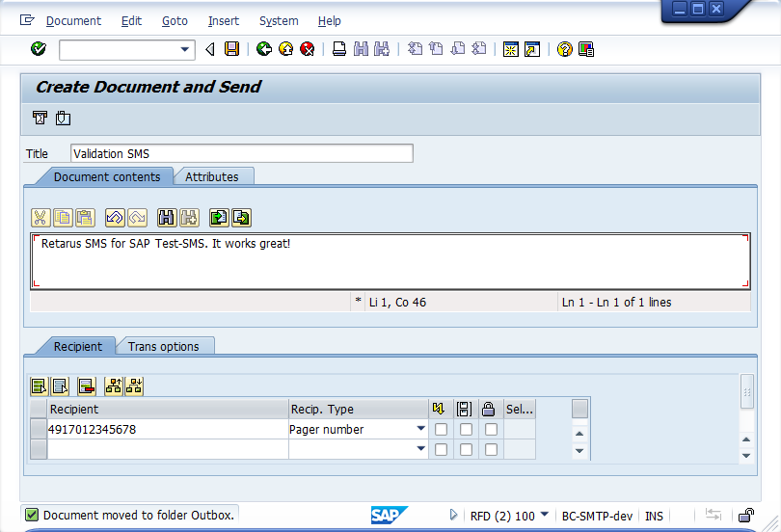Enable the lock-column checkbox for first recipient
The height and width of the screenshot is (532, 781).
(490, 430)
